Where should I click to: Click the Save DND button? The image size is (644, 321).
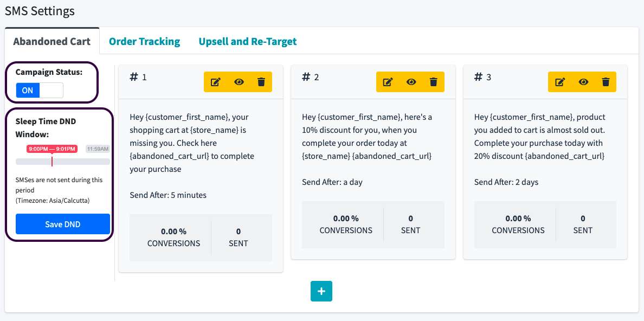pos(63,224)
